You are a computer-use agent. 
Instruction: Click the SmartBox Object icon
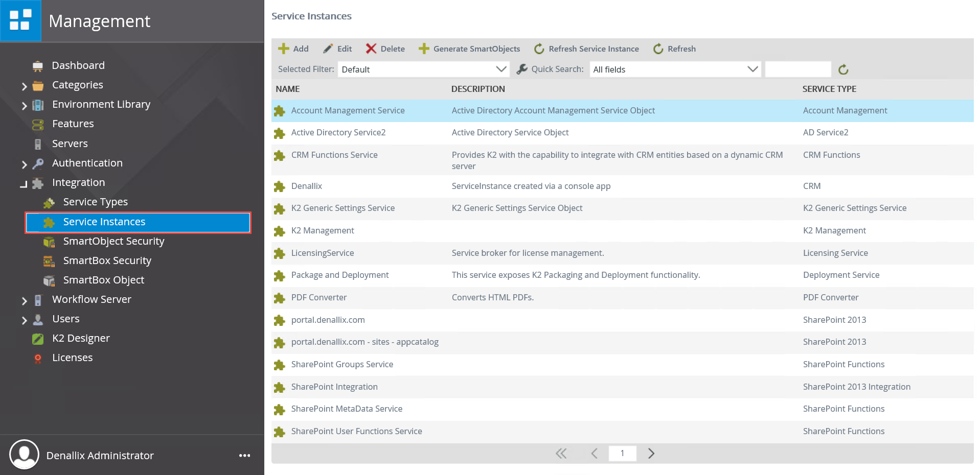click(x=49, y=280)
